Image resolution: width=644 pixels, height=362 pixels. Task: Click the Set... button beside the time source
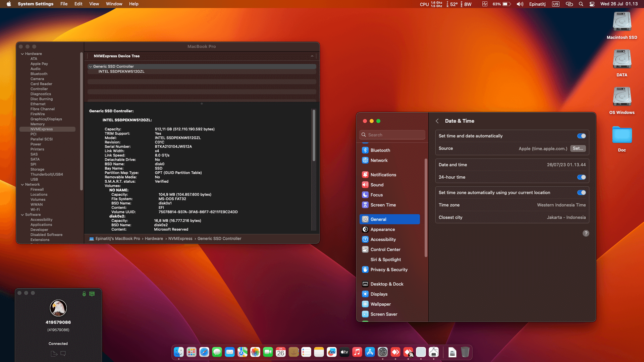(x=578, y=148)
